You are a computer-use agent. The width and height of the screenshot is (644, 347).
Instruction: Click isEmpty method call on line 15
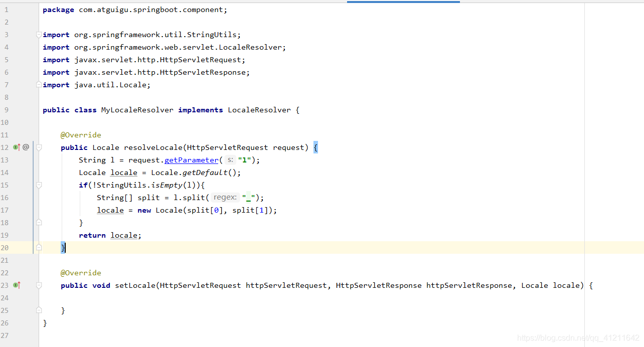click(x=167, y=185)
